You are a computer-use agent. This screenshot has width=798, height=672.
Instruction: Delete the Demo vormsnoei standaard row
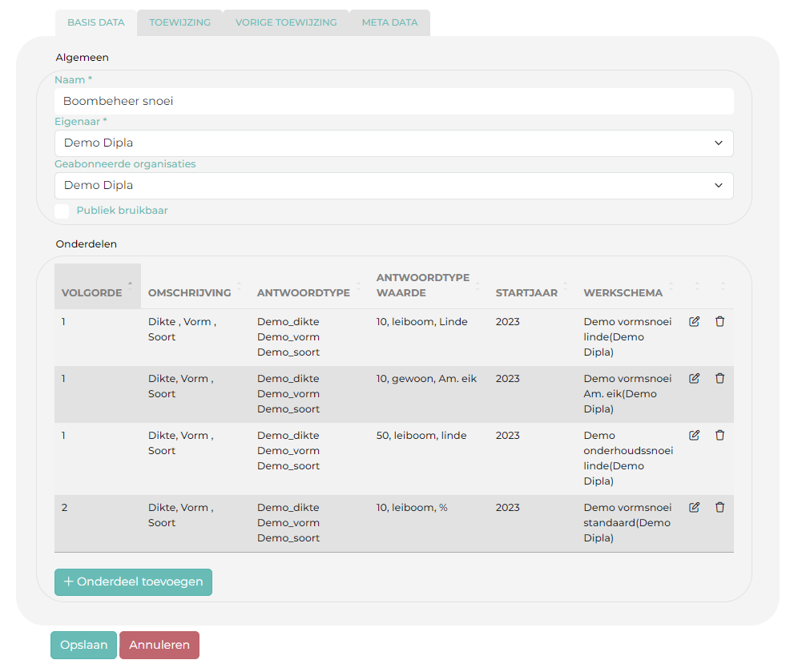719,508
